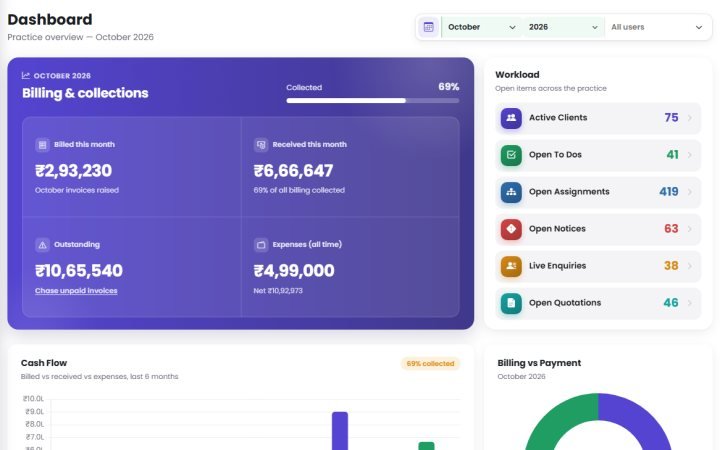Click the Billing vs Payment heading
Viewport: 720px width, 450px height.
point(539,363)
